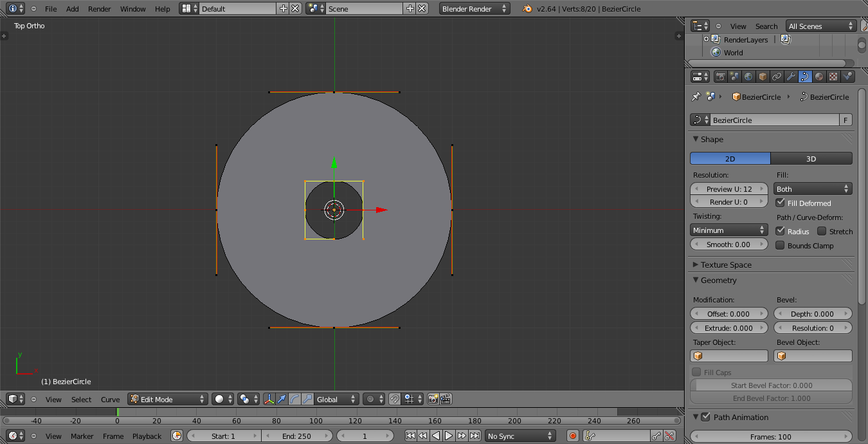
Task: Enable the Stretch checkbox
Action: (822, 231)
